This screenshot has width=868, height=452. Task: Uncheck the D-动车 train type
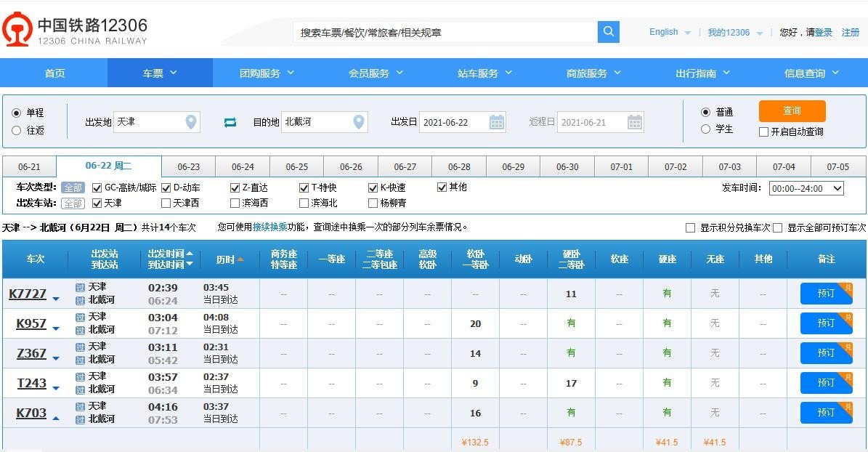[x=166, y=187]
